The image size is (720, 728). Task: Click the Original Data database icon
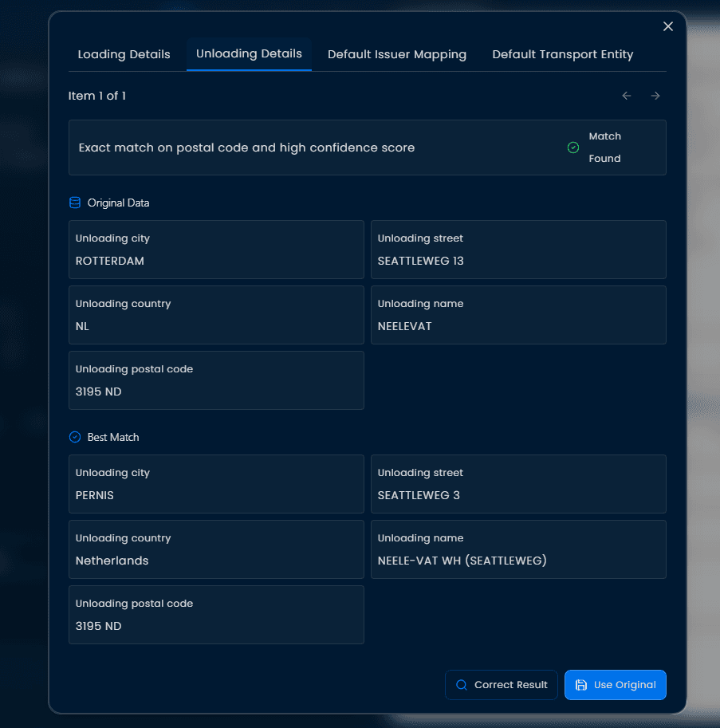(x=74, y=202)
